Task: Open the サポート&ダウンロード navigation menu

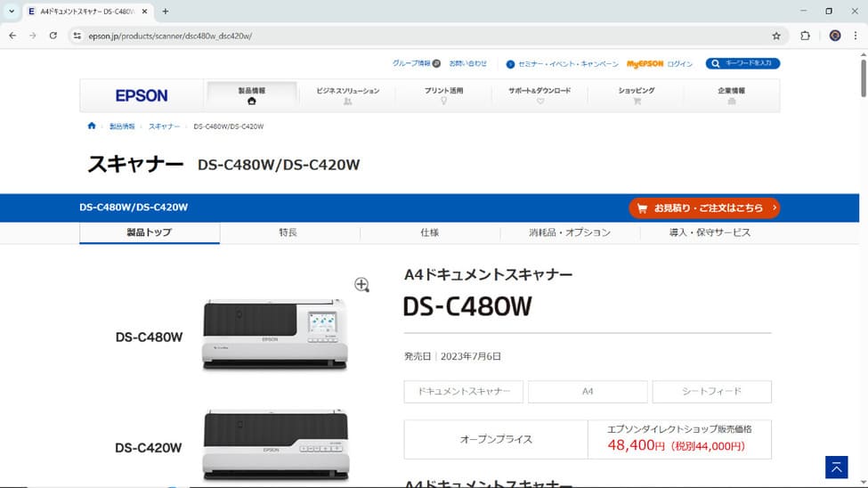Action: pos(539,95)
